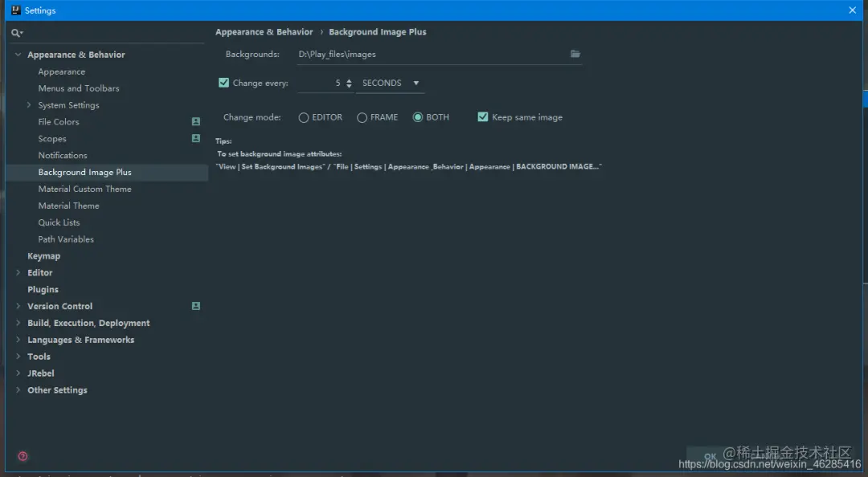Click the project-level icon beside Version Control
The image size is (868, 477).
pyautogui.click(x=196, y=306)
